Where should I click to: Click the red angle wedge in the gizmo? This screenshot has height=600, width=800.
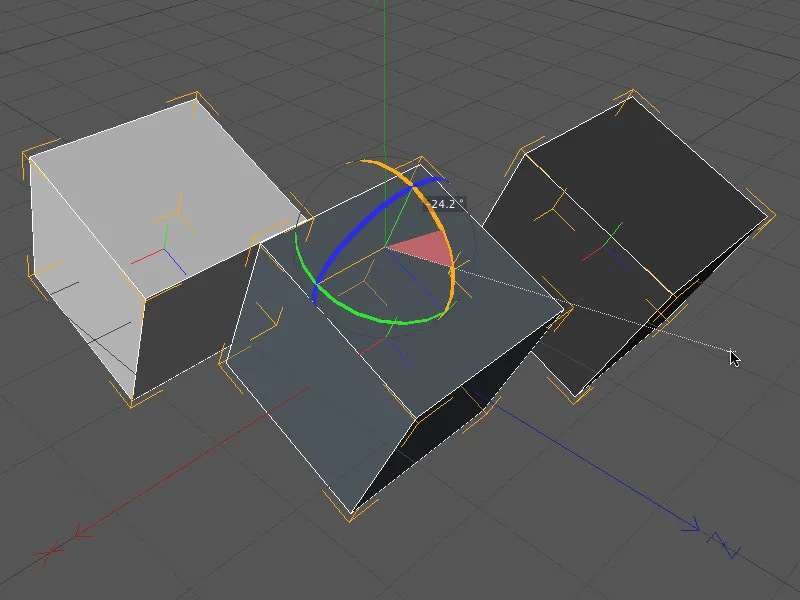426,248
